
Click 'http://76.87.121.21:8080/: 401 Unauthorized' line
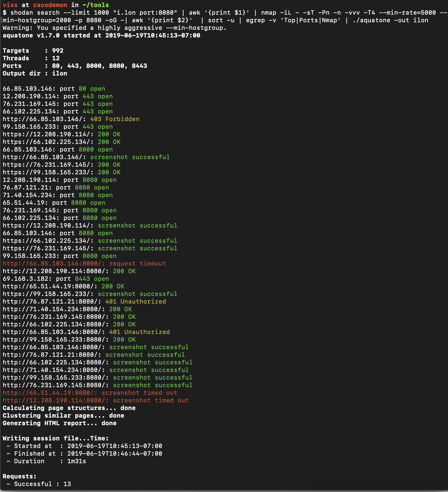[x=84, y=301]
